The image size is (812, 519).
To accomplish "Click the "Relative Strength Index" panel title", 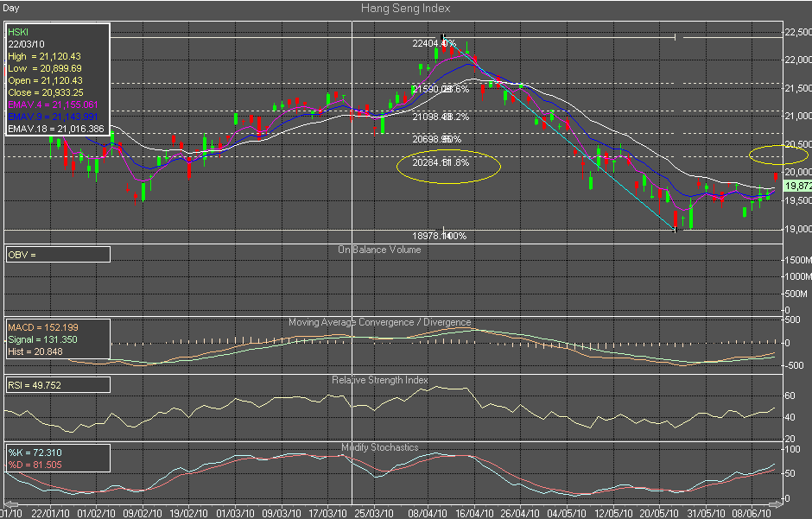I will pyautogui.click(x=379, y=380).
